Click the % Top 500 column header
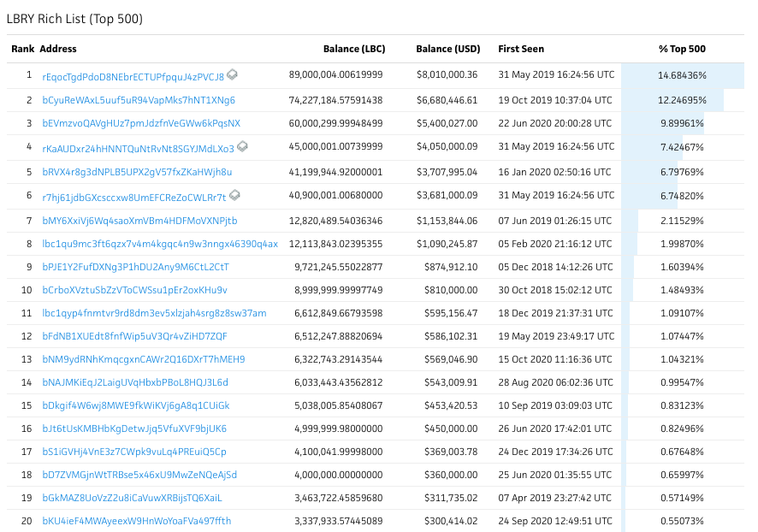758x532 pixels. [x=682, y=49]
